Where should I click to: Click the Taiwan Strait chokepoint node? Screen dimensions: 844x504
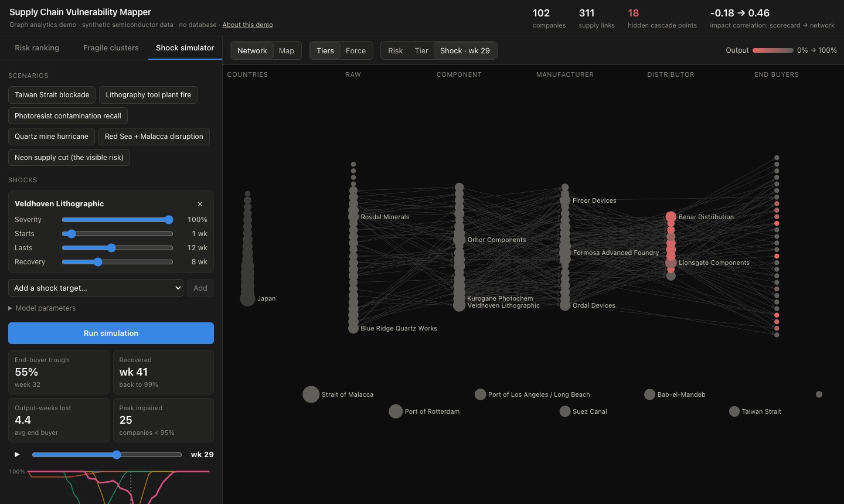pos(734,411)
